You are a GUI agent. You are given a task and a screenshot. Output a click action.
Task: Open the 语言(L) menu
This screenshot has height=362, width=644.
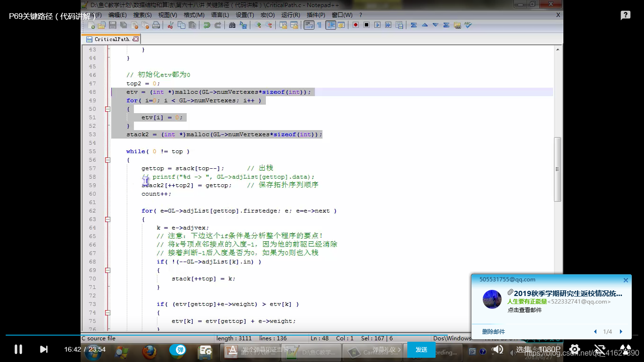[220, 15]
